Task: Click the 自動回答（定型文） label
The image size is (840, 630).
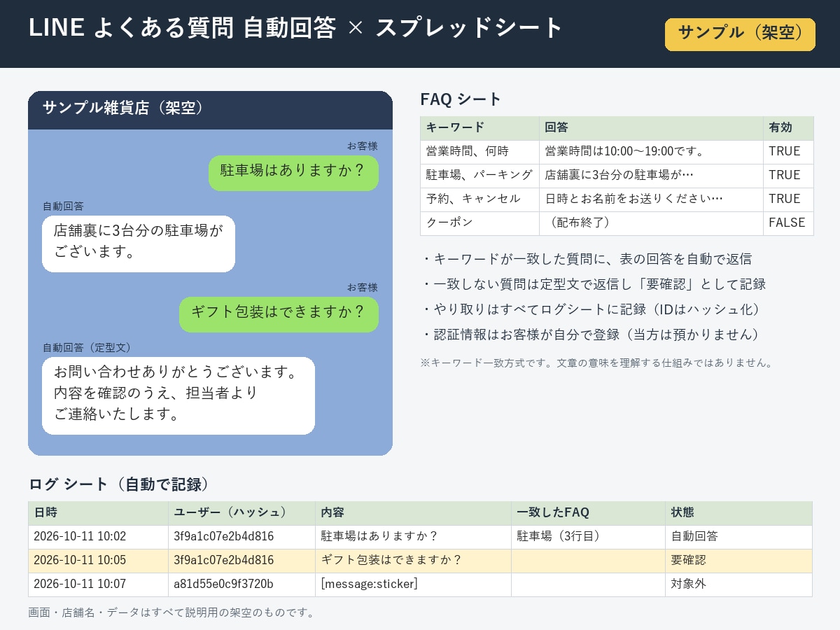Action: pos(87,347)
